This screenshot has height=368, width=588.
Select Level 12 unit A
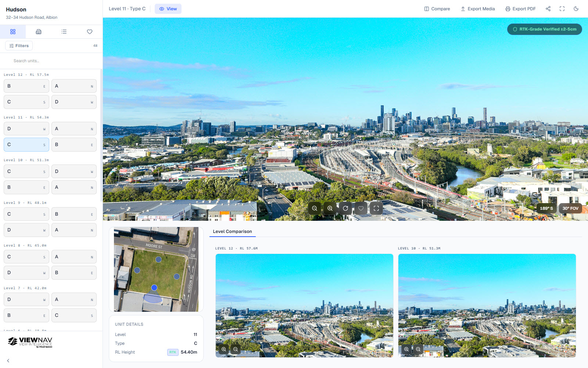[74, 86]
